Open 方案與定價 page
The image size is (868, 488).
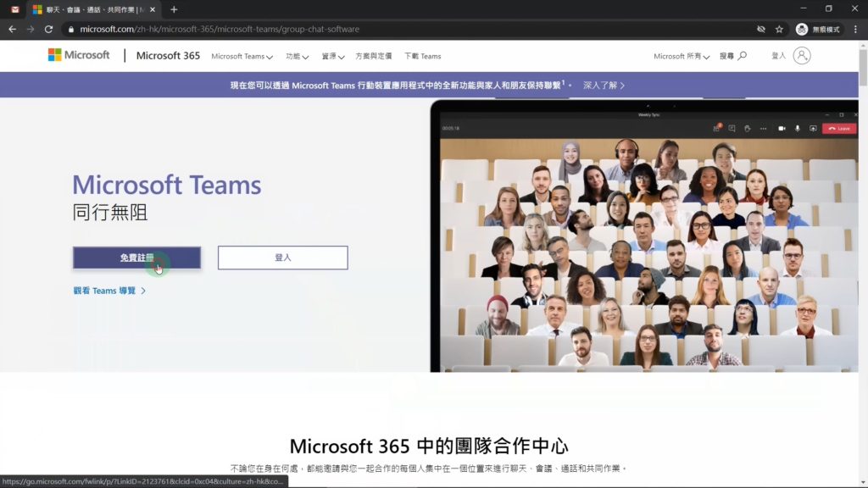374,57
